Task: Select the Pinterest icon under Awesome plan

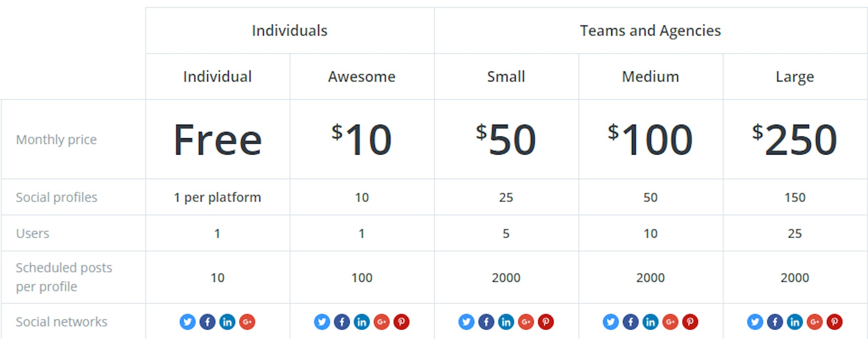Action: tap(401, 322)
